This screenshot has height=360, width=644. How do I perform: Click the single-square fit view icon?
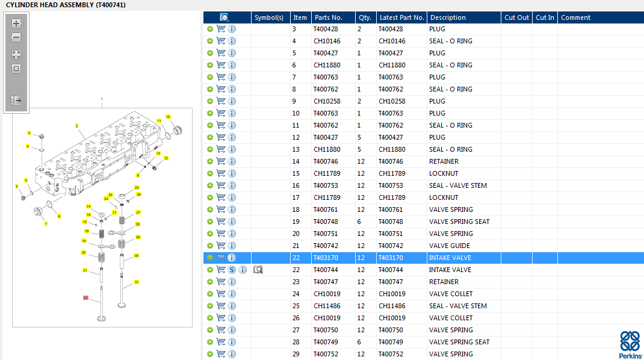click(16, 68)
